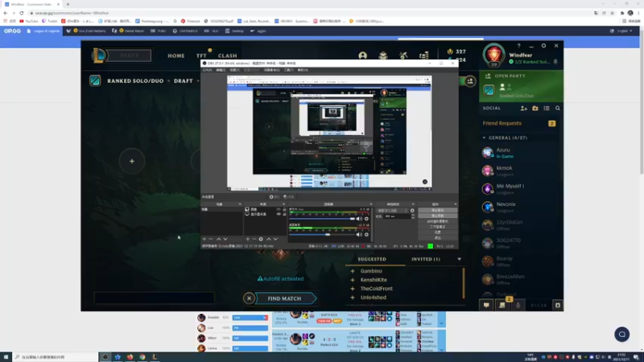Image resolution: width=644 pixels, height=362 pixels.
Task: Toggle visibility eye of second OBS source
Action: [x=279, y=214]
